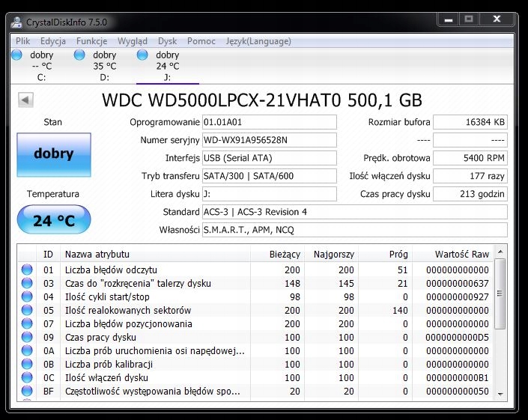The image size is (528, 420).
Task: Click status orb for attribute 0B
Action: 27,364
